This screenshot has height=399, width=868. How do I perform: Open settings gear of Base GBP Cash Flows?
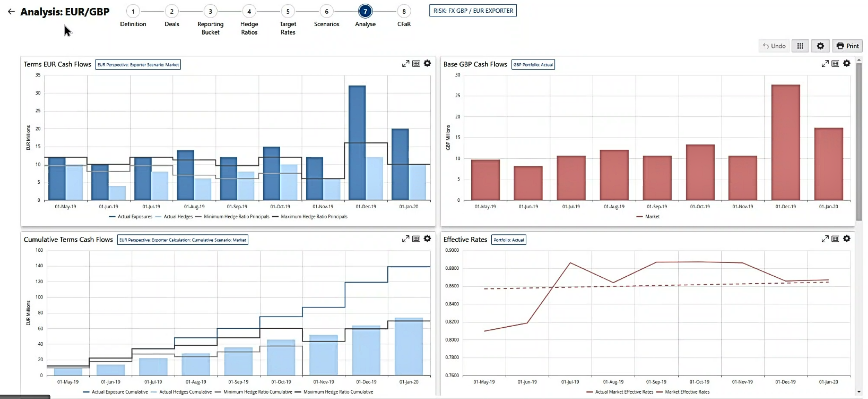coord(846,63)
